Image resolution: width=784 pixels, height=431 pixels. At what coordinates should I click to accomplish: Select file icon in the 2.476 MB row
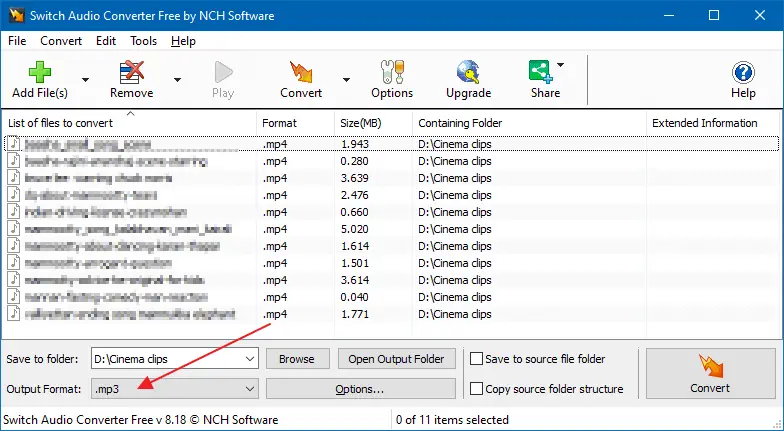14,195
